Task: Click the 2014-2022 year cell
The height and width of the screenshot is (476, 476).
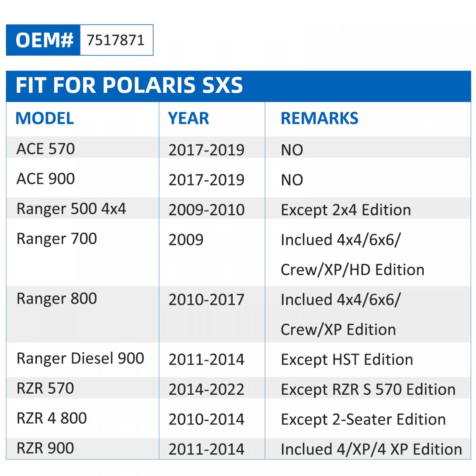Action: (x=206, y=389)
